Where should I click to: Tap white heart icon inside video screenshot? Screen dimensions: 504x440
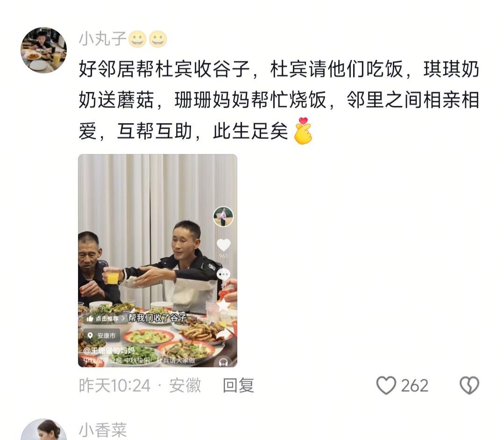(x=223, y=245)
